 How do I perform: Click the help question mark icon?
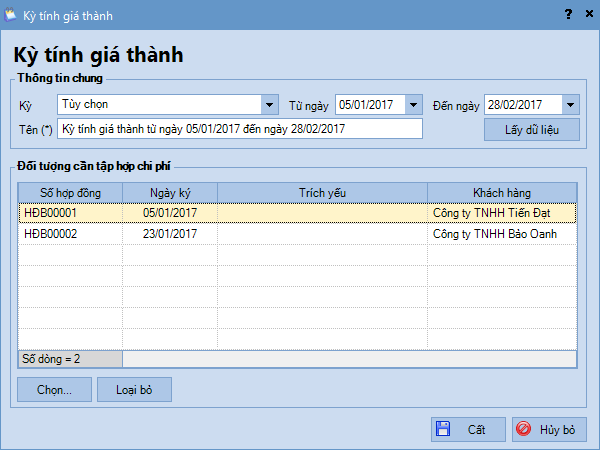(567, 14)
